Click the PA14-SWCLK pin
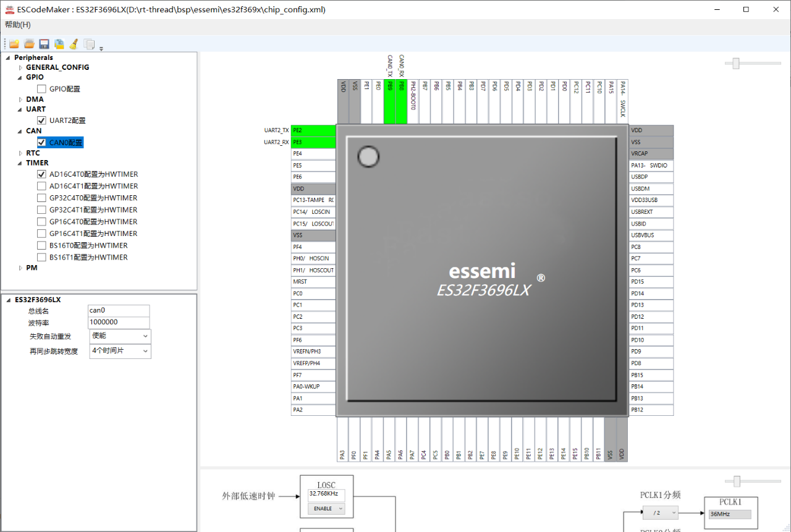The image size is (791, 532). coord(622,102)
